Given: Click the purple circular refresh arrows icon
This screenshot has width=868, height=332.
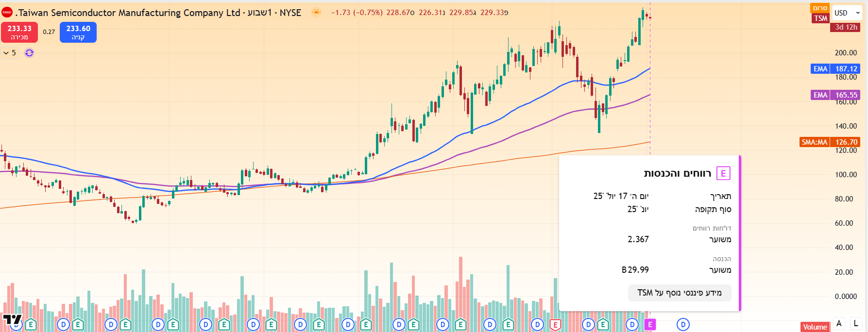Looking at the screenshot, I should click(x=29, y=53).
